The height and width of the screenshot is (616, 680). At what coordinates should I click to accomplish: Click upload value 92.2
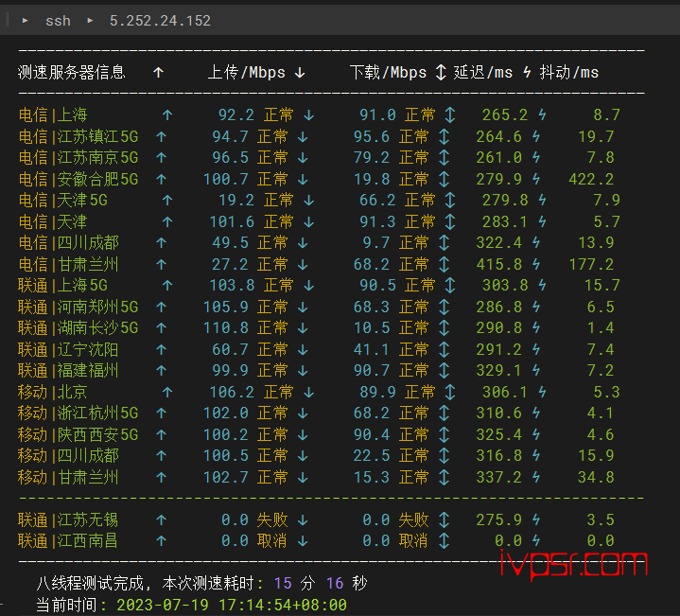pyautogui.click(x=236, y=114)
